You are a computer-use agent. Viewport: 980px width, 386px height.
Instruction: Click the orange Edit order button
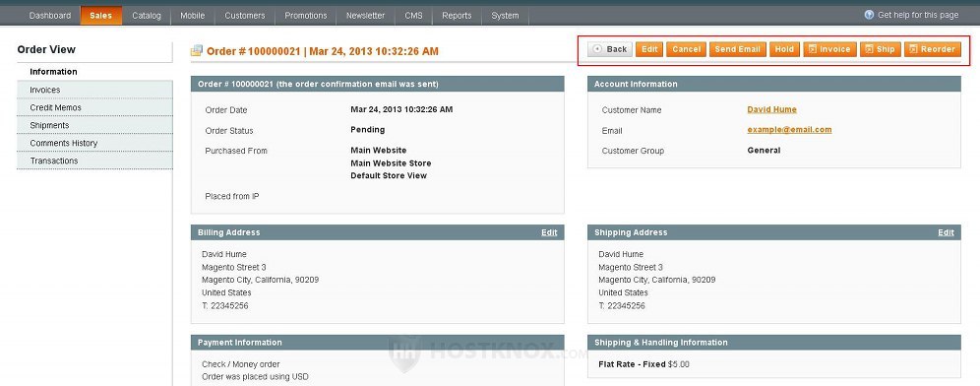click(x=649, y=49)
